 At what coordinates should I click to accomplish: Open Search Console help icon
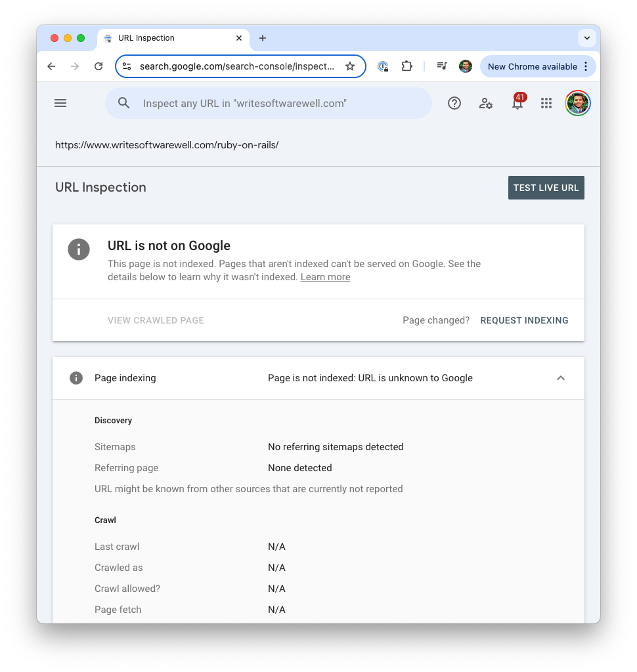[454, 103]
